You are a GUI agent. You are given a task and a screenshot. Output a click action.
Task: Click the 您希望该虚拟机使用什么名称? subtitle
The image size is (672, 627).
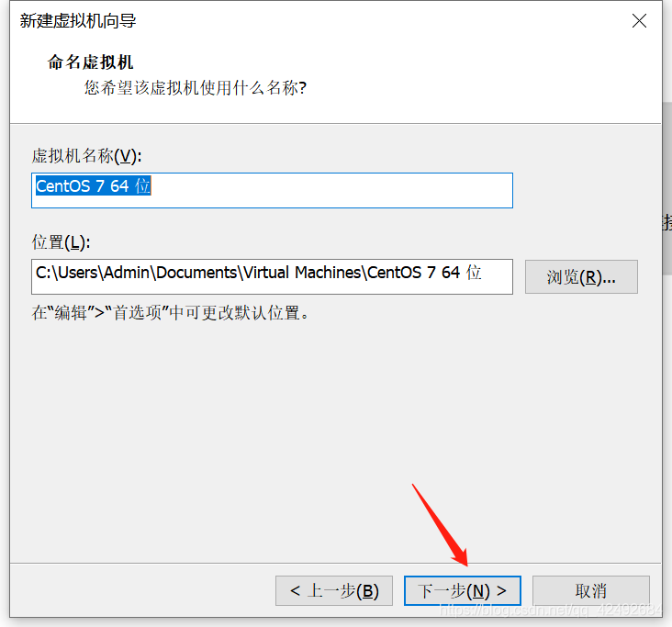pos(196,88)
